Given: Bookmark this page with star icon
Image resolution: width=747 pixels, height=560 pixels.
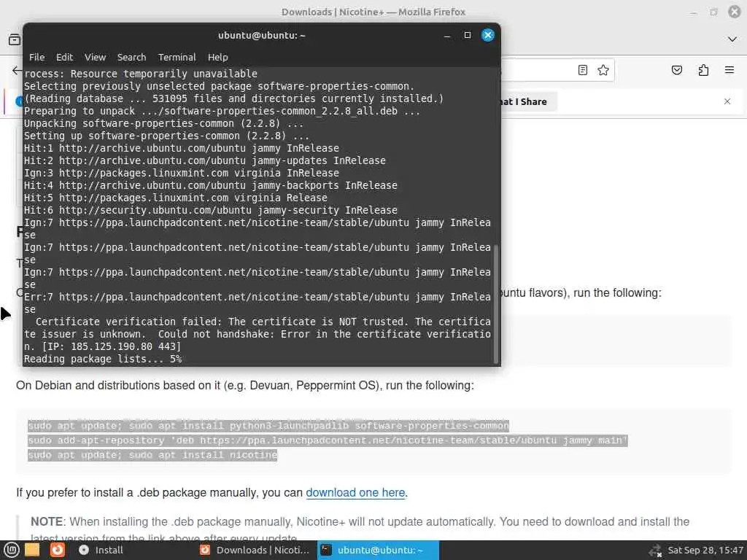Looking at the screenshot, I should pos(603,70).
